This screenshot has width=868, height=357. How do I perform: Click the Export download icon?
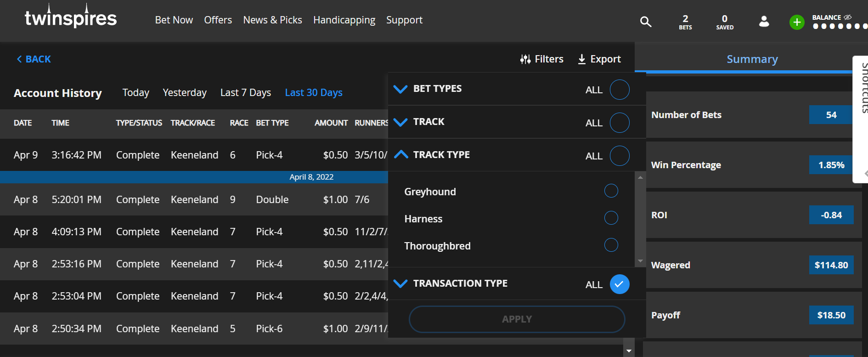(581, 59)
